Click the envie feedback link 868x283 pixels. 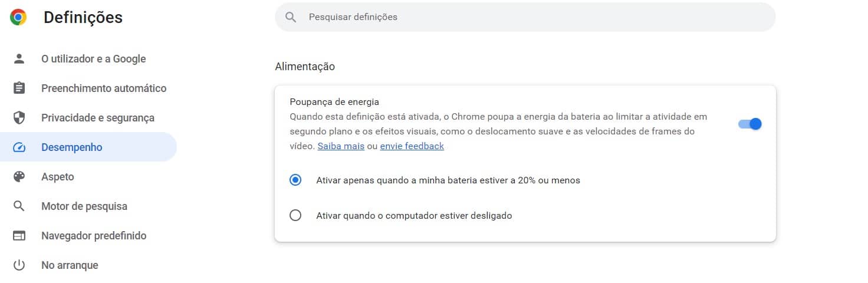(412, 146)
